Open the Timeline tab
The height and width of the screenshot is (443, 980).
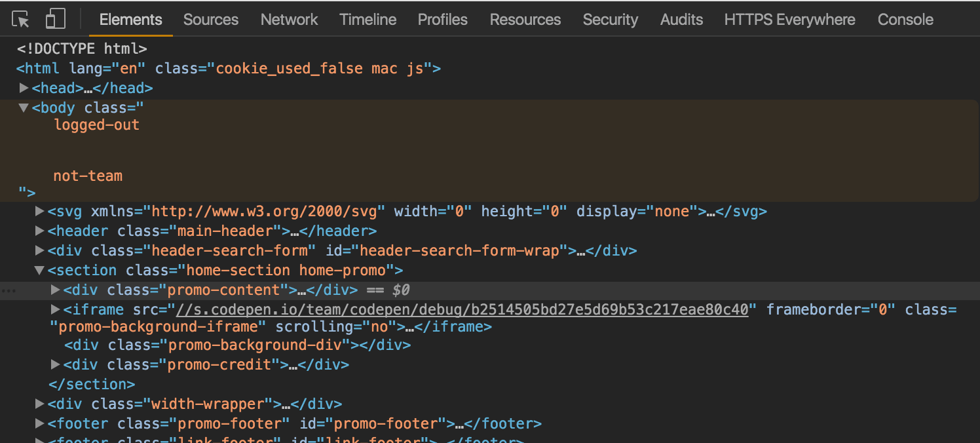pyautogui.click(x=367, y=19)
